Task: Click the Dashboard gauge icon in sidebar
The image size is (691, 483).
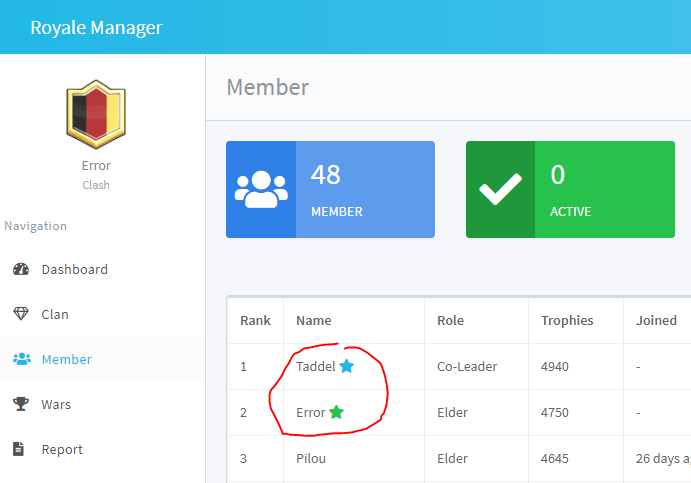Action: click(21, 269)
